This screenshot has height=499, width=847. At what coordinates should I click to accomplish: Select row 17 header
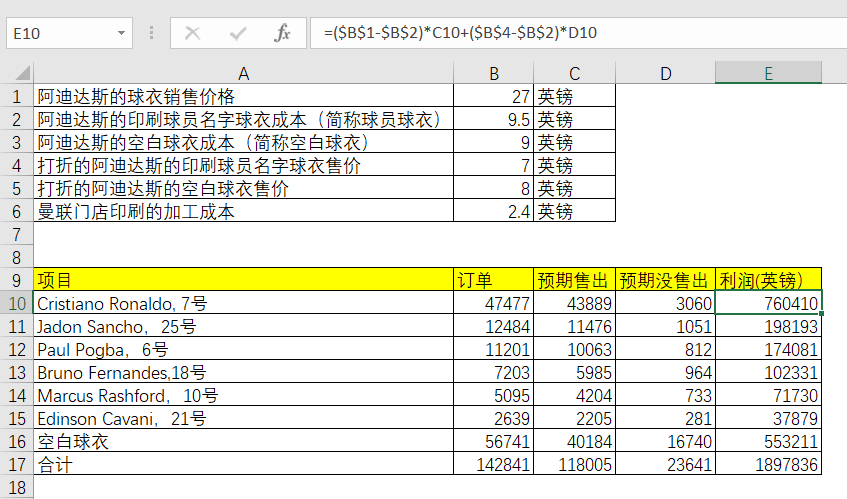pyautogui.click(x=17, y=464)
